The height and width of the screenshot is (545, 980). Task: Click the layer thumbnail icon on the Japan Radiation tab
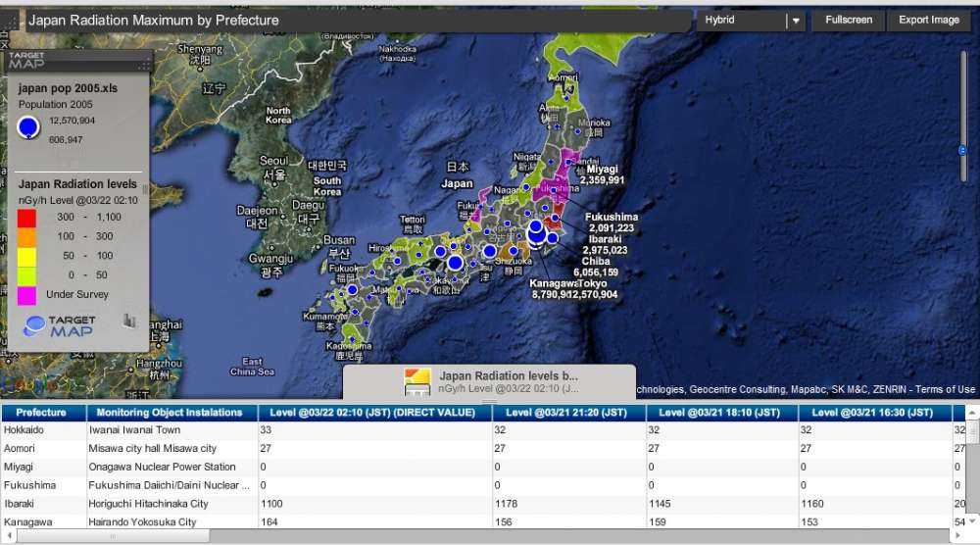coord(417,380)
